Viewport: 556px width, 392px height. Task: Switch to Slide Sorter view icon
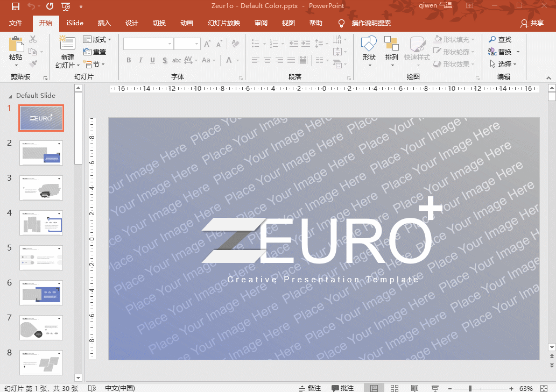[394, 388]
